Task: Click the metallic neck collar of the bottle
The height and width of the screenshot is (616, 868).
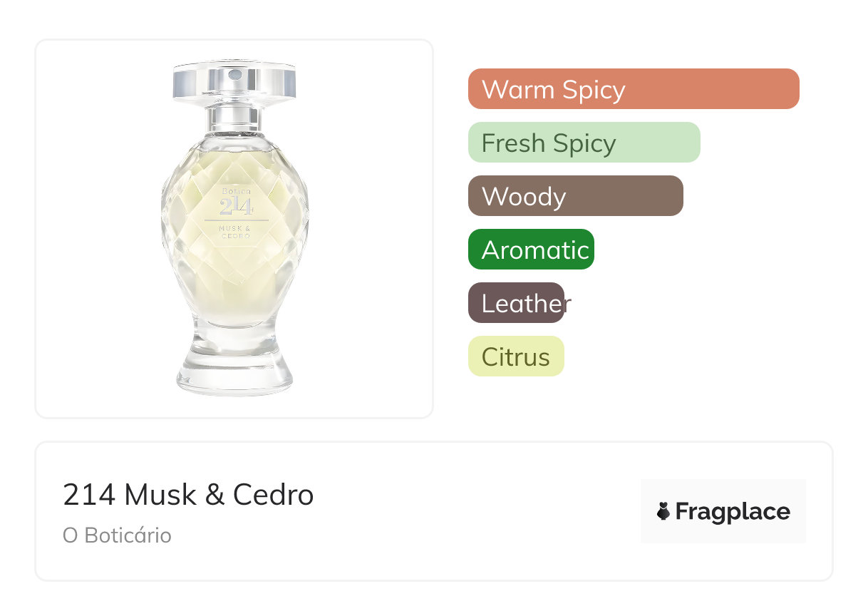Action: pyautogui.click(x=234, y=118)
